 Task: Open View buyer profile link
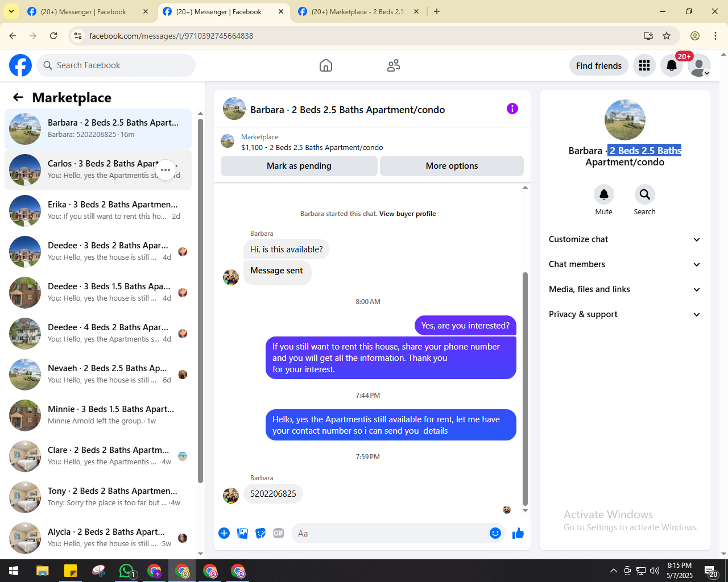click(x=407, y=214)
